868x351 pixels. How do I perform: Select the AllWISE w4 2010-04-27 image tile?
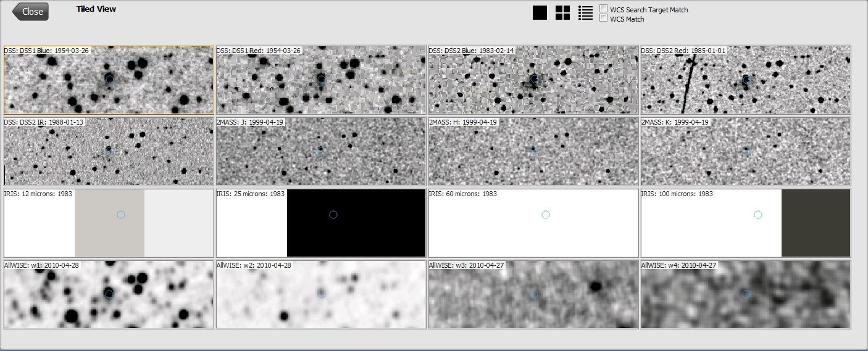click(x=746, y=294)
